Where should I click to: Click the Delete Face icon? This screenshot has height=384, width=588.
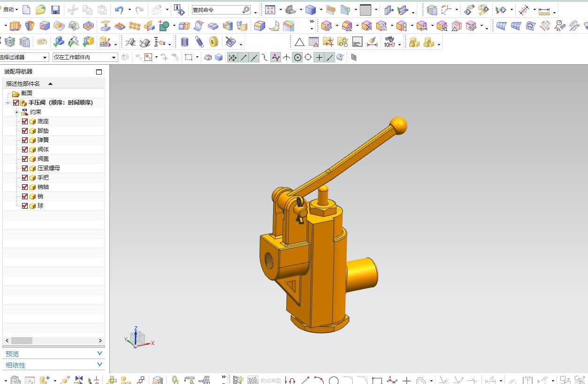(x=367, y=26)
